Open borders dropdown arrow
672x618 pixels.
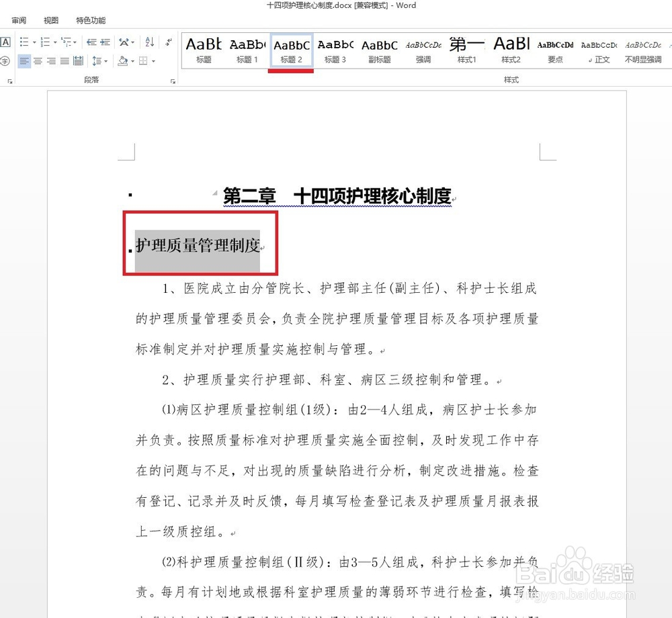coord(153,61)
